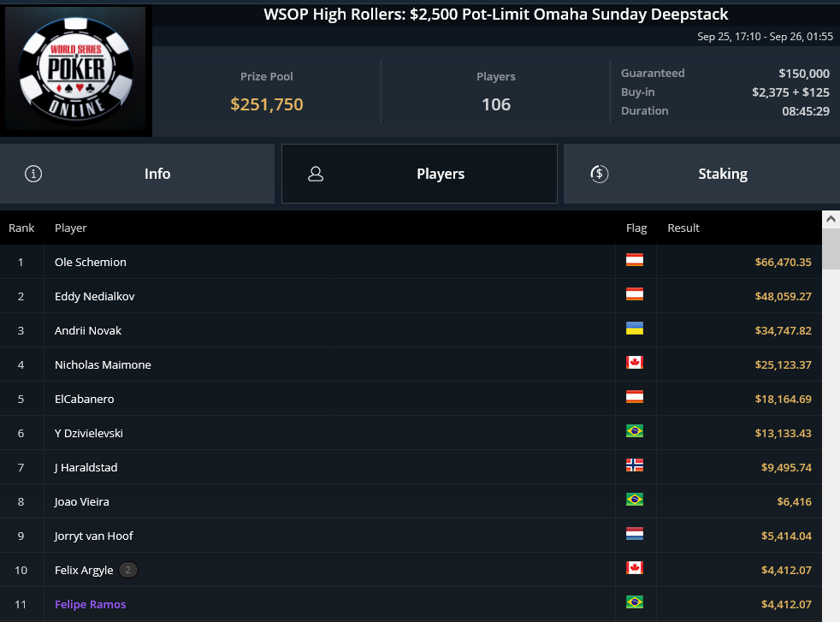Click result $25,123.37

784,364
